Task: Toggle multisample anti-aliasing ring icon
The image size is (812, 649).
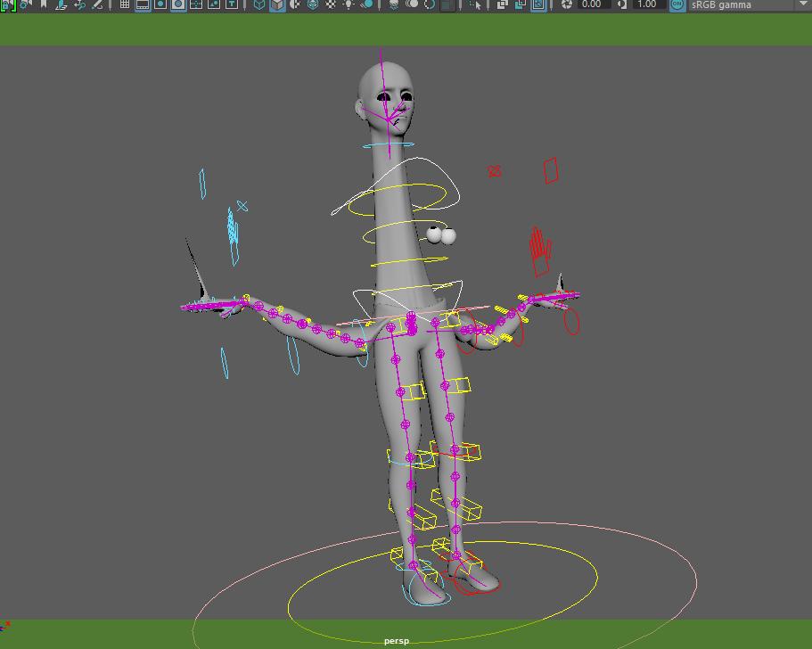Action: coord(430,4)
